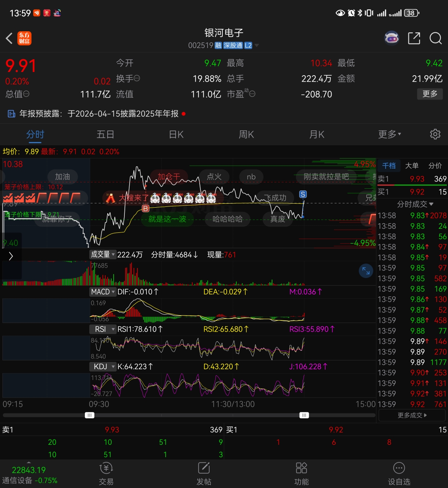Tap info icon next to 总值
This screenshot has width=448, height=488.
tap(26, 94)
